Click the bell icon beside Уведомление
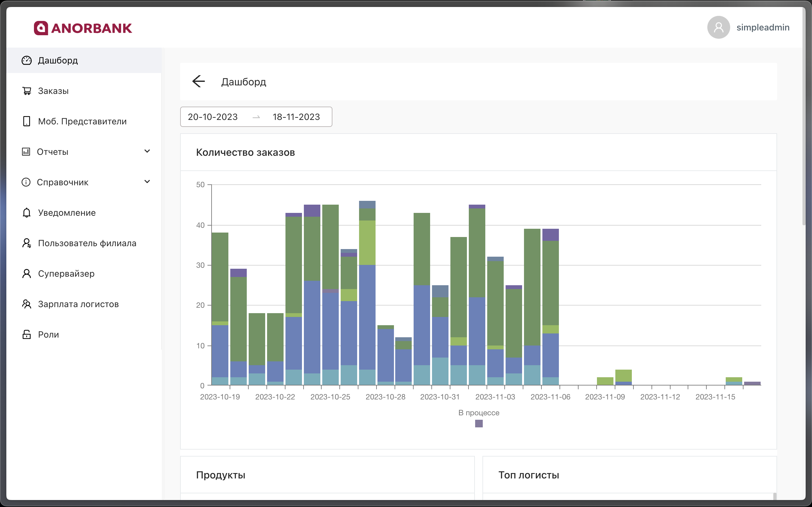The width and height of the screenshot is (812, 507). [26, 213]
